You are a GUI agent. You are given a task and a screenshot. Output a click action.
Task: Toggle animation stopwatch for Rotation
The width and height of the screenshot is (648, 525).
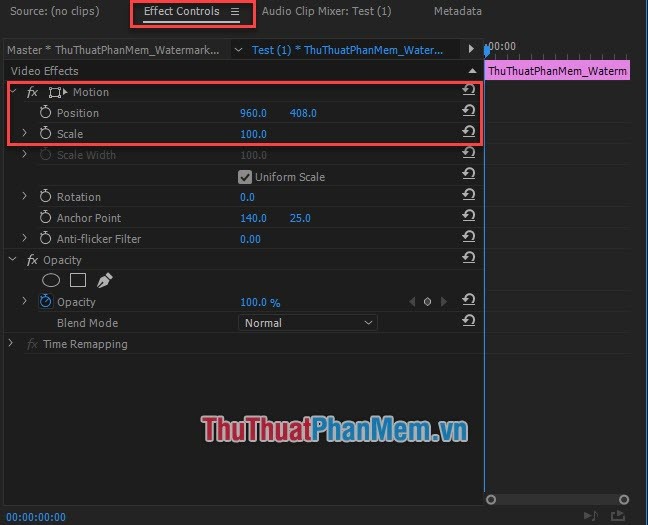click(45, 196)
